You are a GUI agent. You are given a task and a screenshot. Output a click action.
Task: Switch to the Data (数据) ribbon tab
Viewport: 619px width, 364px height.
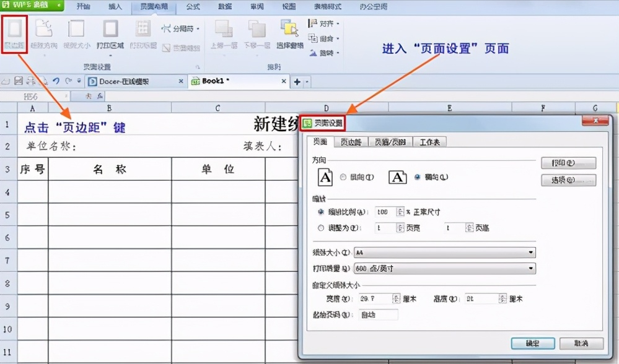coord(225,6)
